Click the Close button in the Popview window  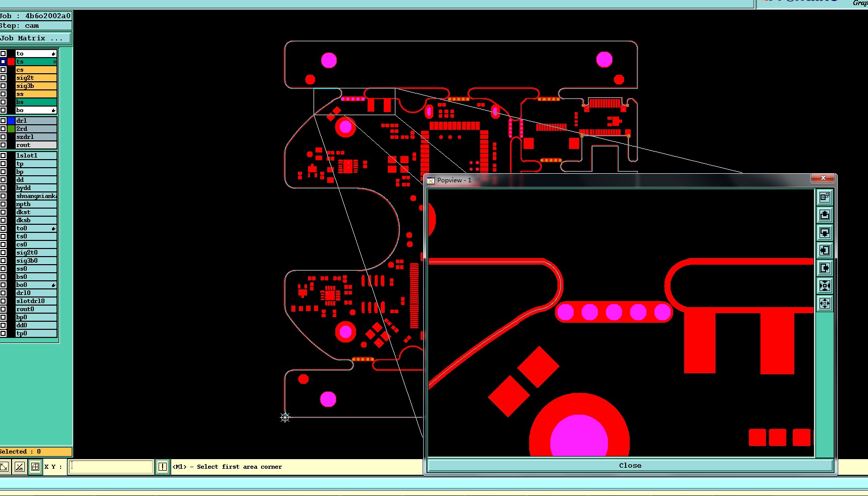click(630, 465)
